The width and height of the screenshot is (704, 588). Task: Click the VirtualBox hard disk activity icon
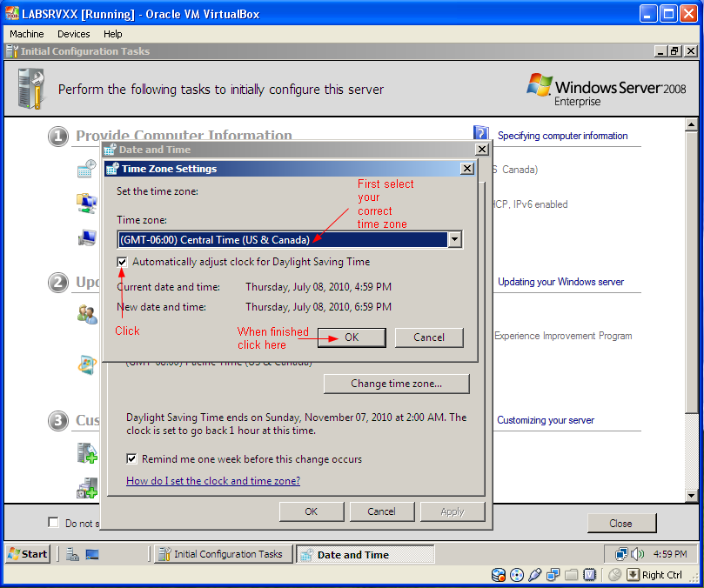click(499, 575)
